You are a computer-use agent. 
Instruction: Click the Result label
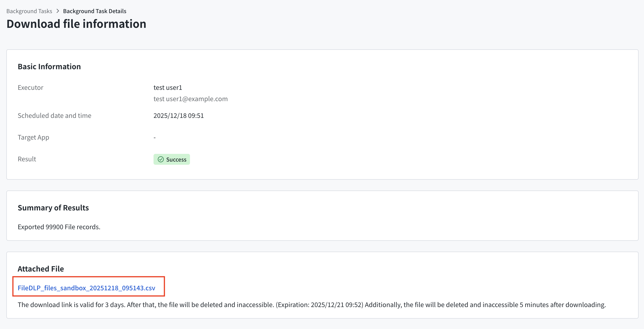click(x=27, y=159)
